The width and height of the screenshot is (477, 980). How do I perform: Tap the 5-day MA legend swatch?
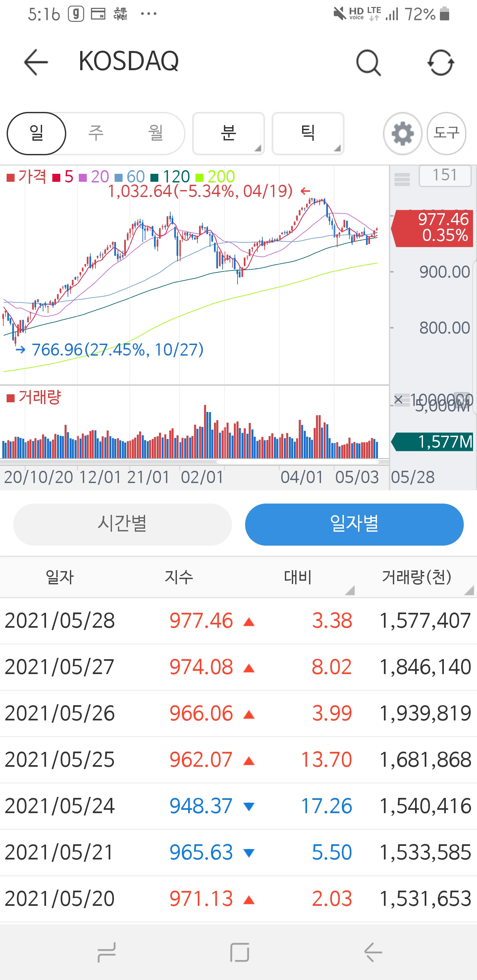click(x=56, y=177)
